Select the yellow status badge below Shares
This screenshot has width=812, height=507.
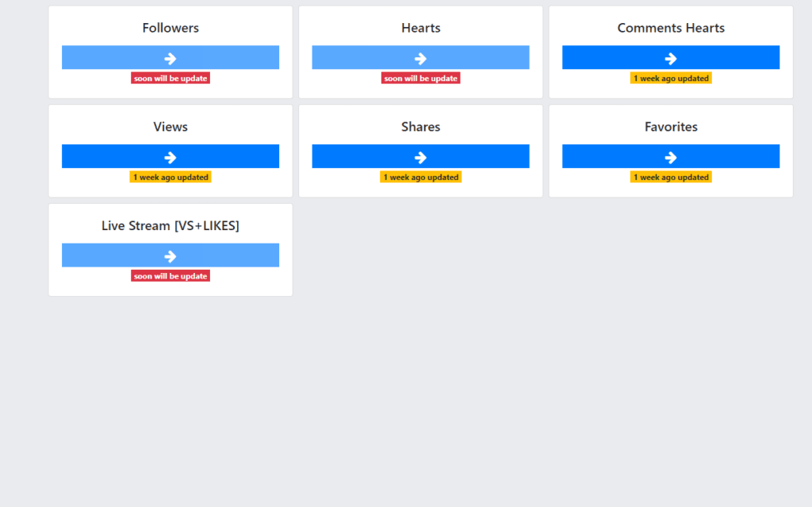pyautogui.click(x=420, y=178)
